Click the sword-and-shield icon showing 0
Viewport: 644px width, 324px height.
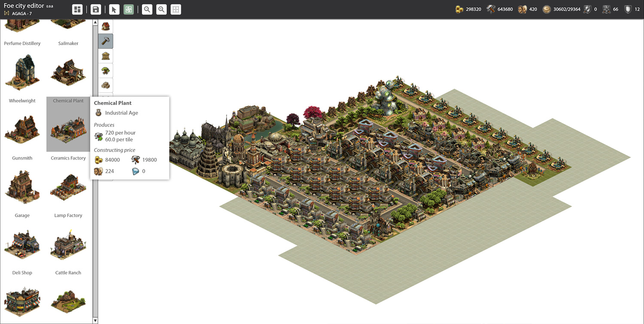[x=587, y=9]
